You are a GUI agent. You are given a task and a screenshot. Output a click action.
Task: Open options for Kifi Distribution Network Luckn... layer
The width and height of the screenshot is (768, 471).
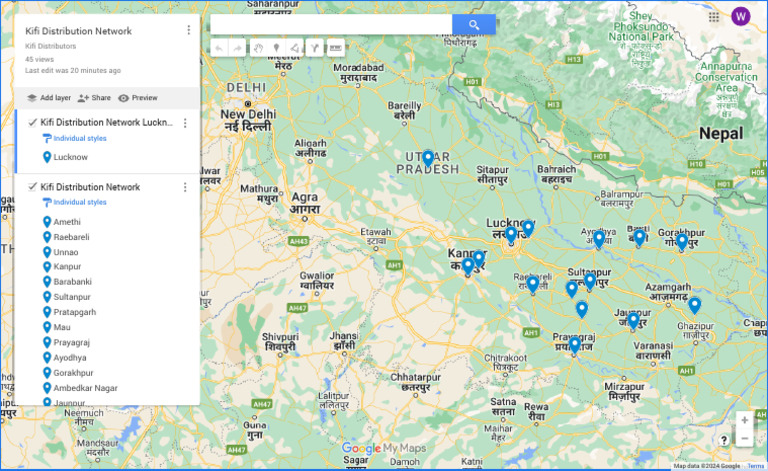click(x=185, y=123)
